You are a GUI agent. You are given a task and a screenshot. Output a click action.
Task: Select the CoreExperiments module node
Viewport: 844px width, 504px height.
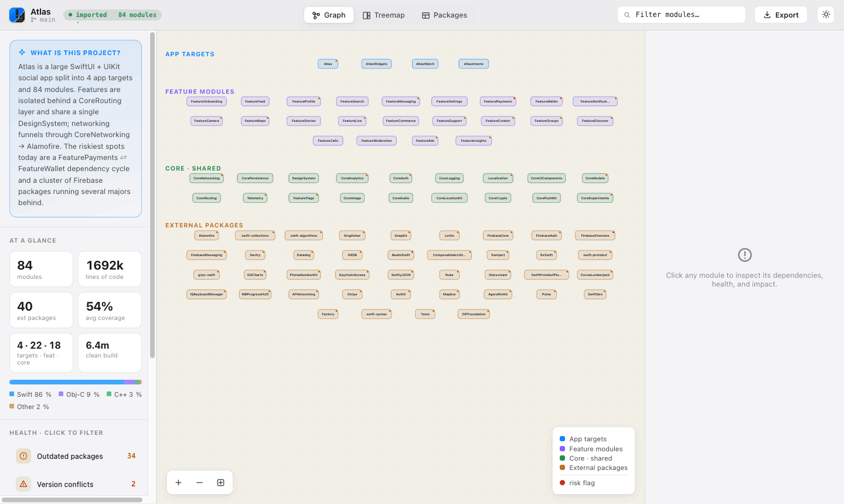coord(595,198)
